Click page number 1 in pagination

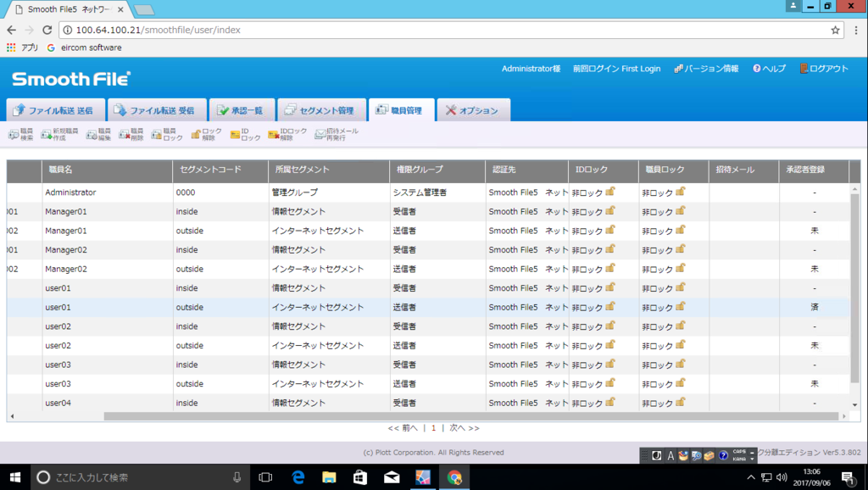(x=433, y=428)
